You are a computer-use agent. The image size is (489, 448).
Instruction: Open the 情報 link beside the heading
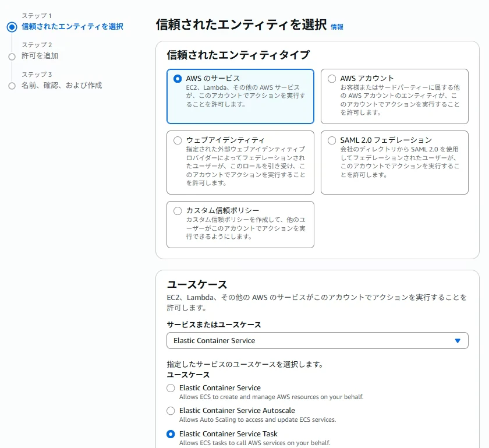(x=337, y=27)
